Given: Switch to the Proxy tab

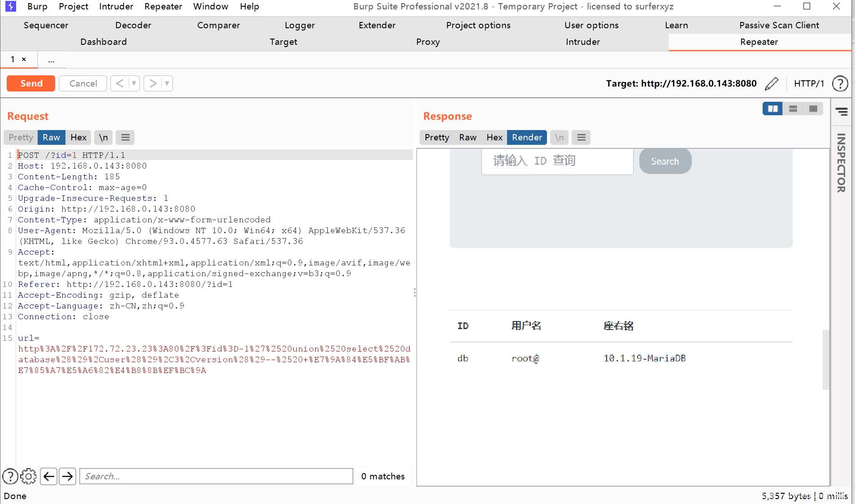Looking at the screenshot, I should coord(428,42).
